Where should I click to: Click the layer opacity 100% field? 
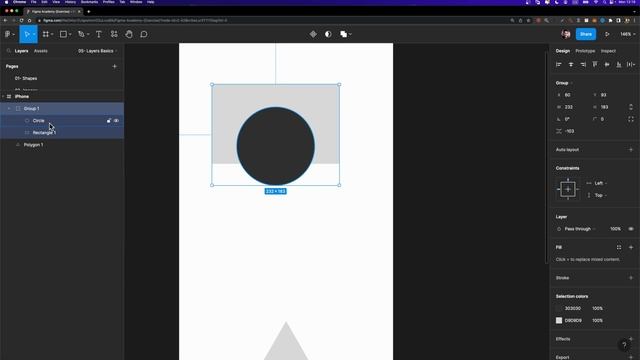(615, 229)
